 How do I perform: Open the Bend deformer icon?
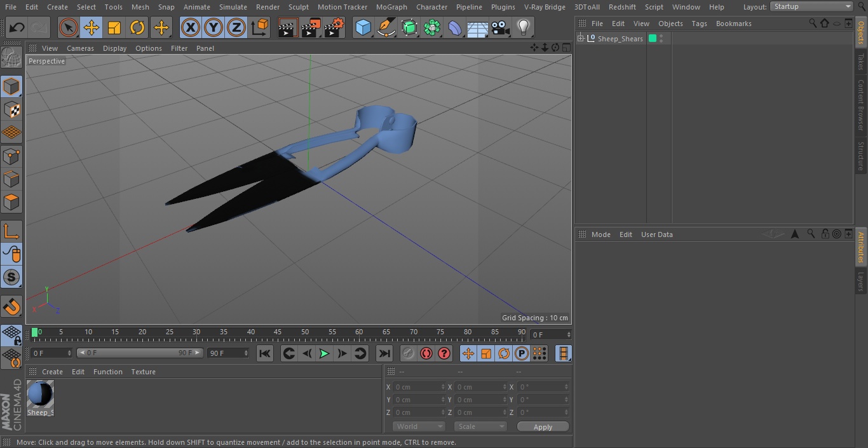pos(455,28)
